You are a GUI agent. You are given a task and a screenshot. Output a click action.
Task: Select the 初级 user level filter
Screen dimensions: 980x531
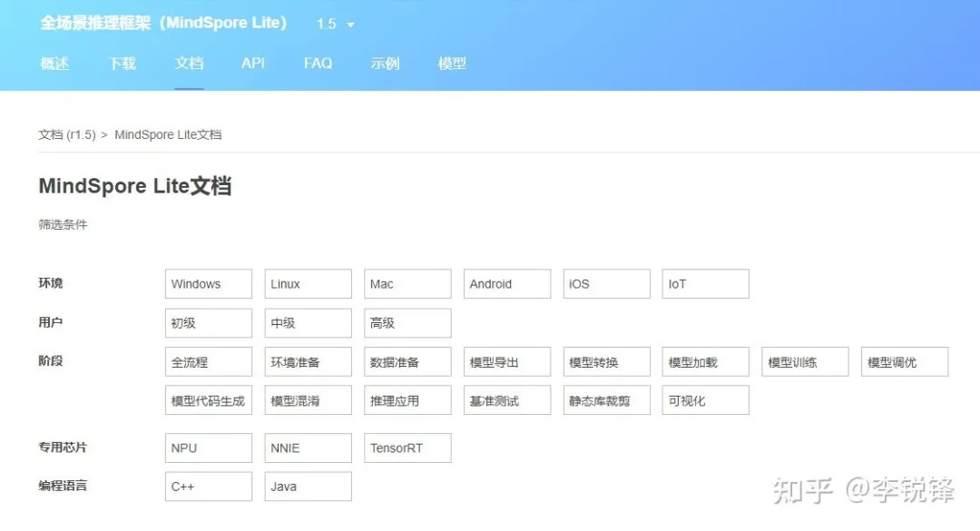pos(209,323)
